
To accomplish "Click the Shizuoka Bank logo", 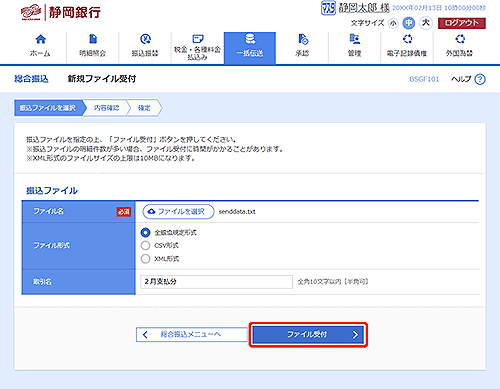I will coord(61,13).
